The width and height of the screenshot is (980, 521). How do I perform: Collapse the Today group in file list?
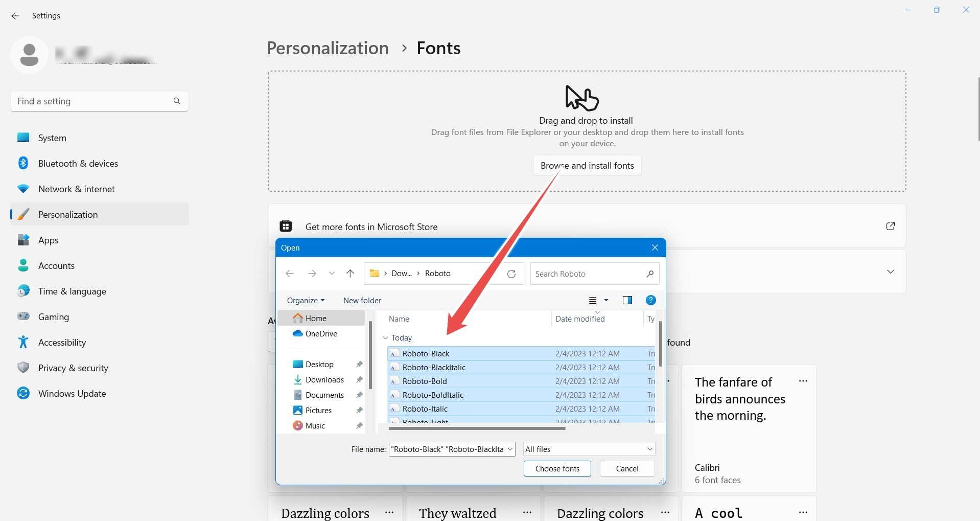click(385, 338)
